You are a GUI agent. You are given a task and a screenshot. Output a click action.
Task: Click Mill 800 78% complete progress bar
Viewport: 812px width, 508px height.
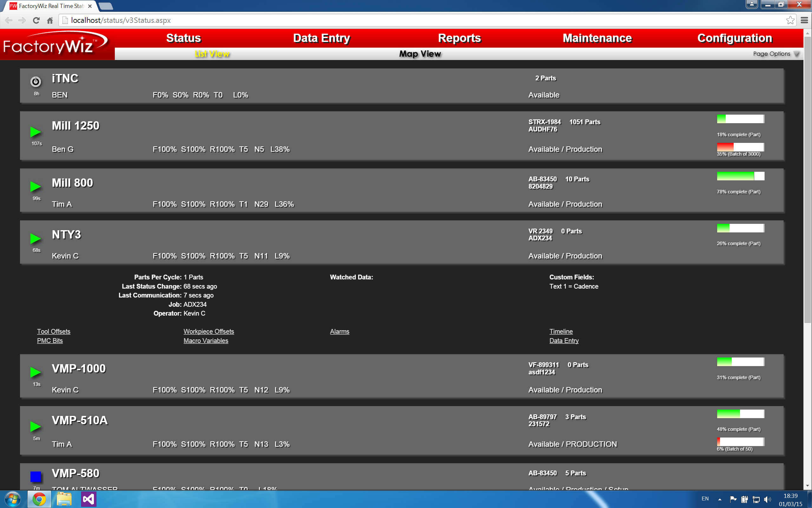741,176
